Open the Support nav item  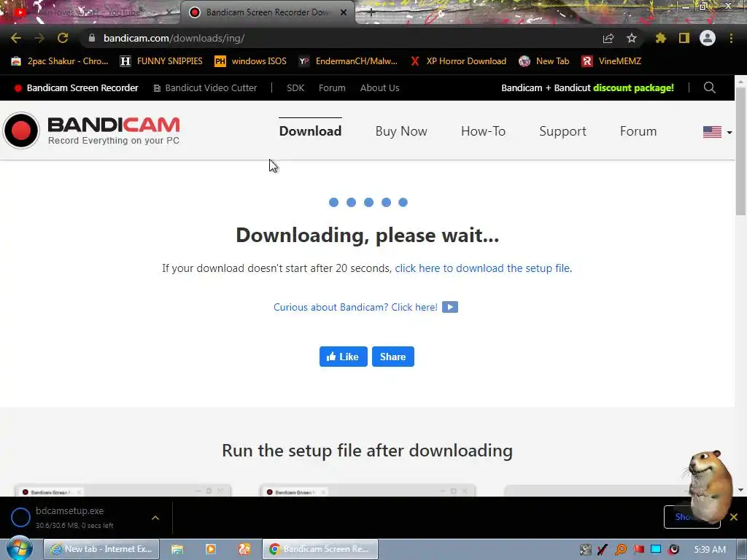[562, 131]
